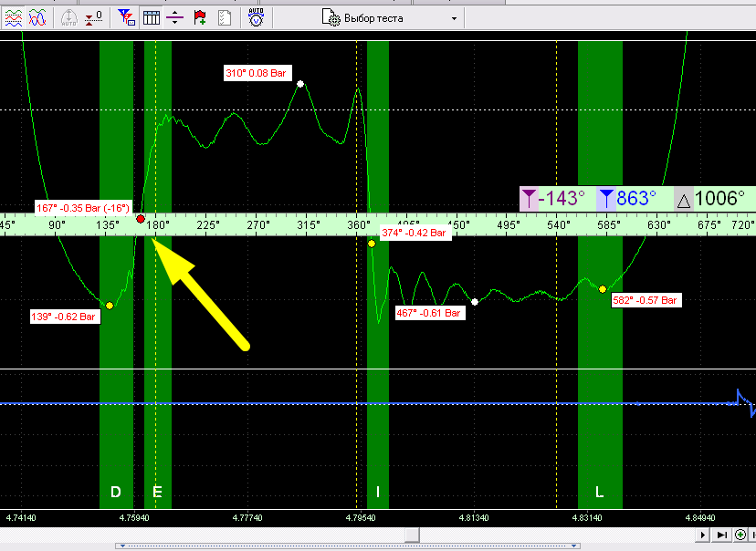Click the 270° tick on the angle ruler
The width and height of the screenshot is (756, 551).
pos(258,225)
